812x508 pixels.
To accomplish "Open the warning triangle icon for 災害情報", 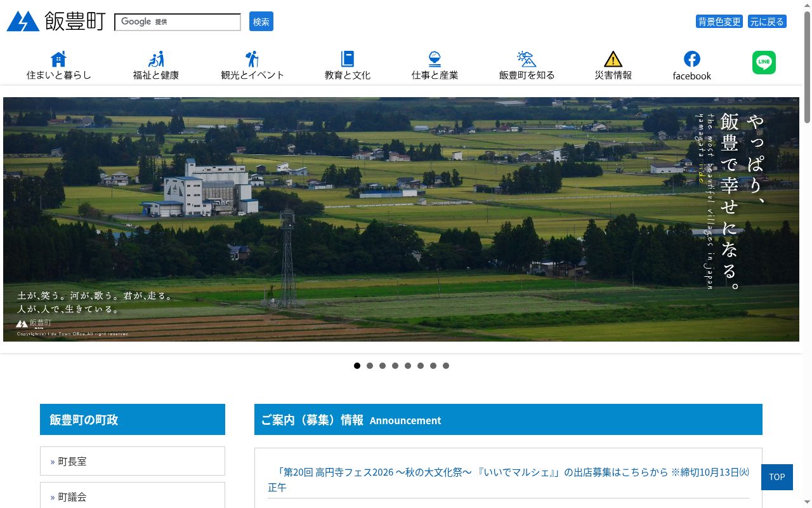I will pyautogui.click(x=613, y=59).
